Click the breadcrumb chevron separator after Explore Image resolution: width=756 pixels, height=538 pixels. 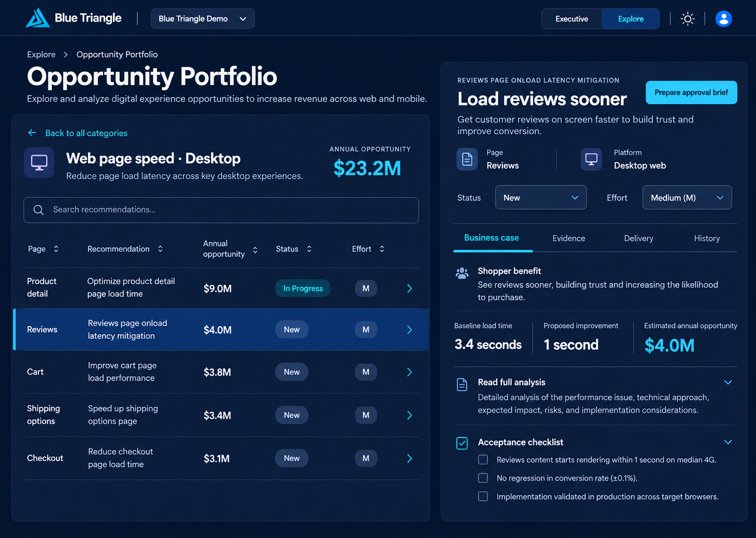coord(66,54)
